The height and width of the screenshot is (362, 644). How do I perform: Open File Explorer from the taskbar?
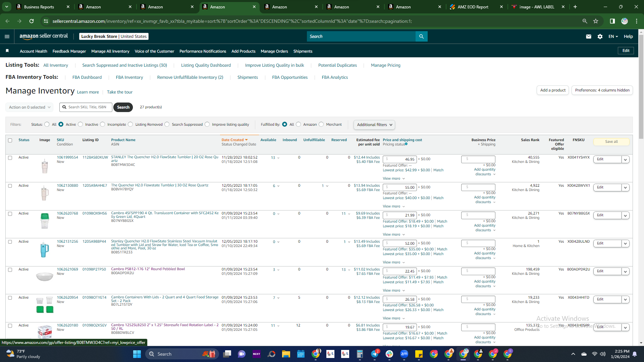coord(286,354)
